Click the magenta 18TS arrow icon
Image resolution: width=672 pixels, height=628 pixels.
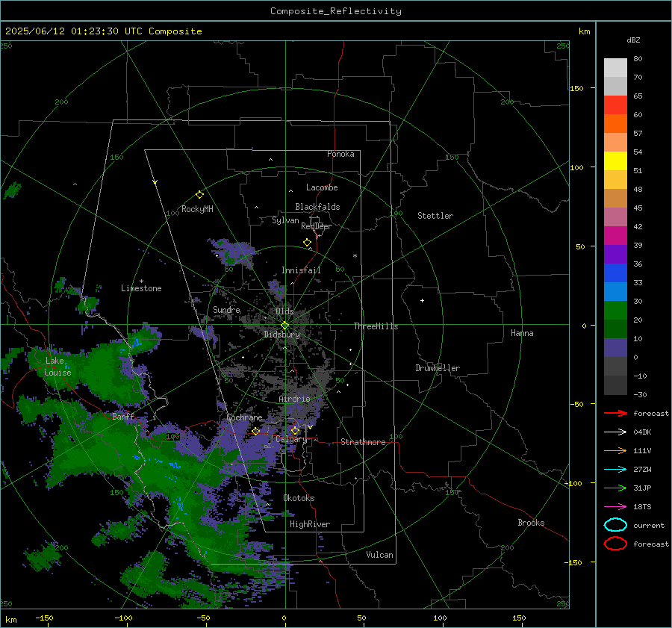615,507
